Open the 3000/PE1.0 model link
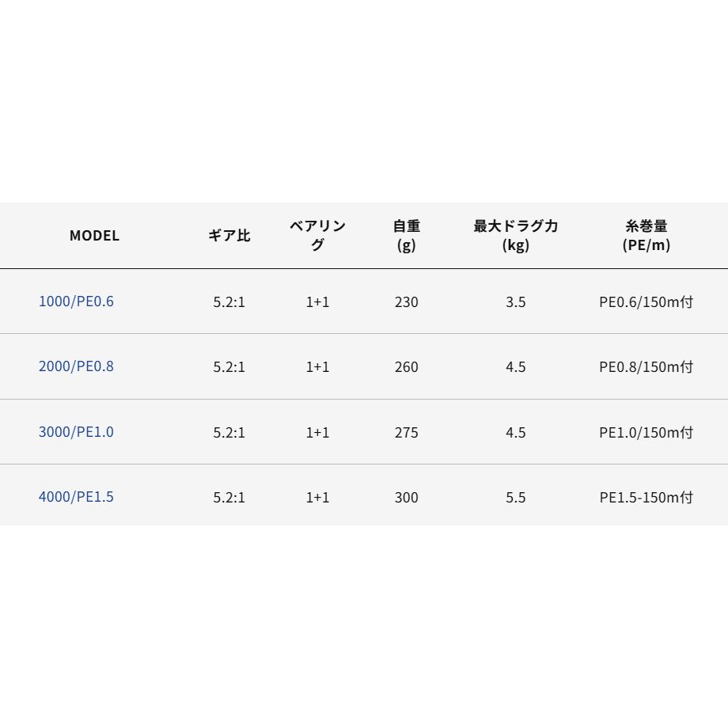728x728 pixels. point(76,432)
